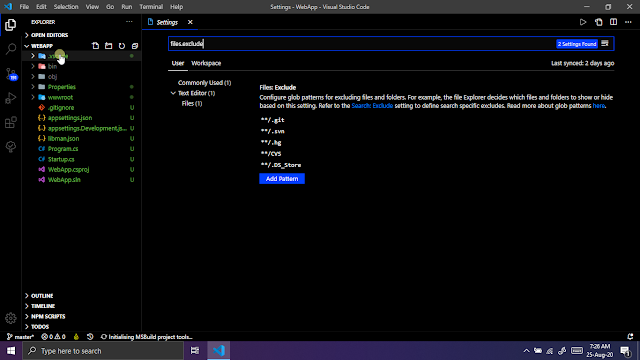Show errors and warnings in status bar
640x360 pixels.
(x=53, y=337)
